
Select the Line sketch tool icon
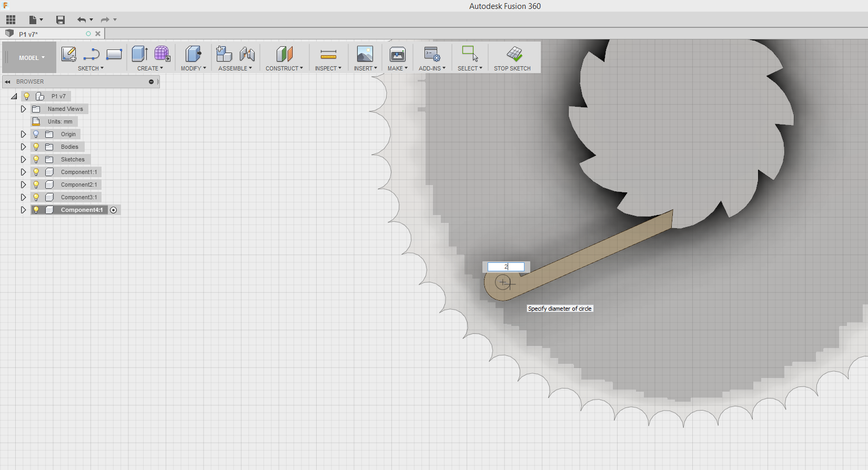pos(91,54)
